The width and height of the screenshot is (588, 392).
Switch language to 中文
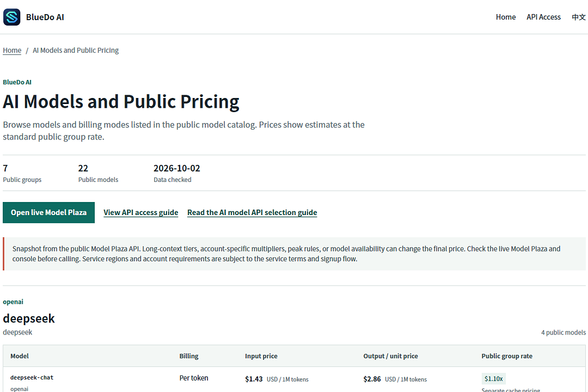click(578, 17)
